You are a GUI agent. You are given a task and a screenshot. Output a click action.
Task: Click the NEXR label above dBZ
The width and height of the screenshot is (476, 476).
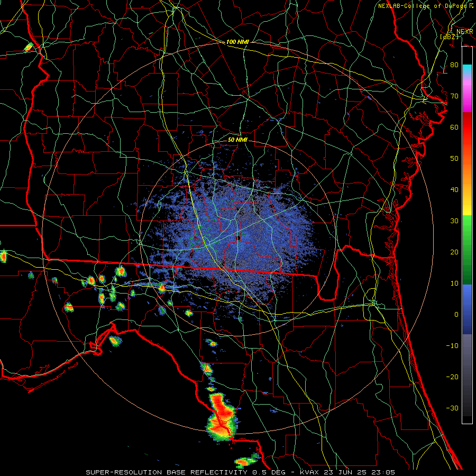click(x=464, y=32)
